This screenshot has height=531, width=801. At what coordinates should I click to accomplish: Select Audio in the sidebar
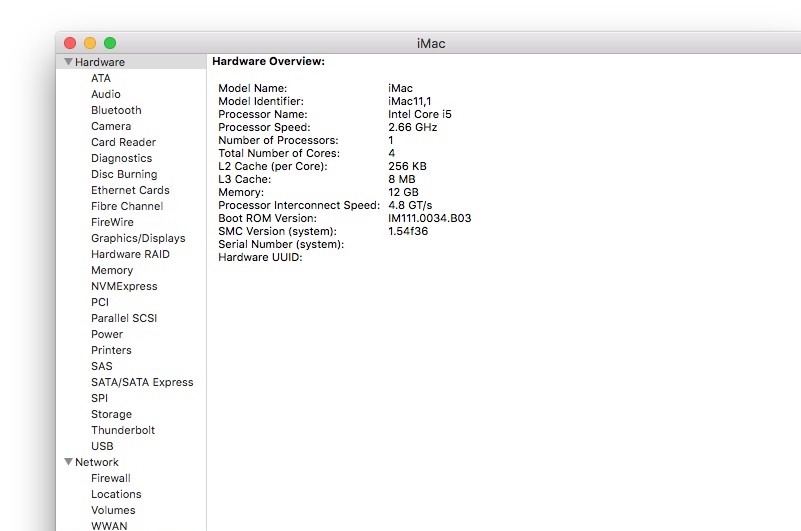point(106,94)
